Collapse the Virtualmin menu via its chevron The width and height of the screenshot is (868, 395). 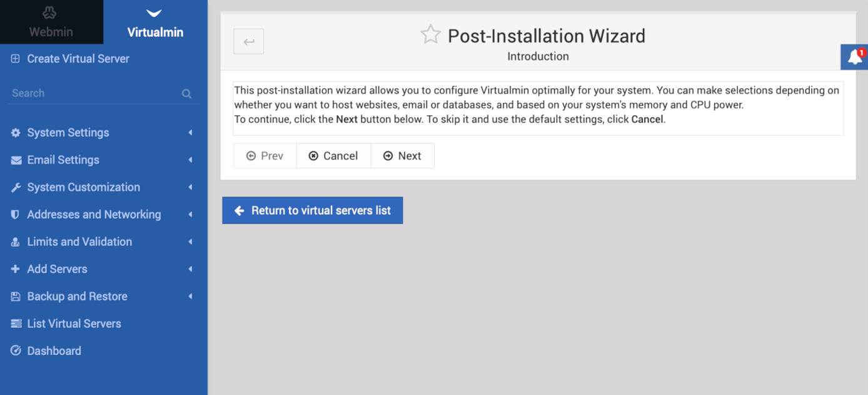pos(153,11)
